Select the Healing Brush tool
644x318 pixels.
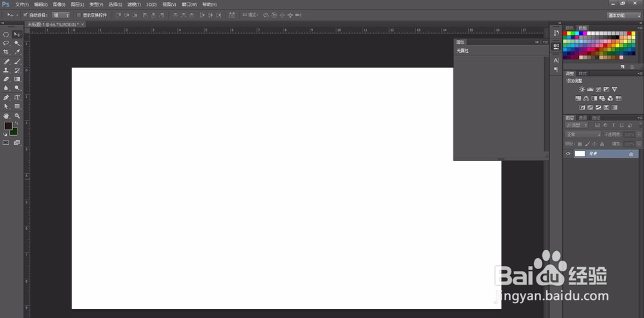point(6,62)
